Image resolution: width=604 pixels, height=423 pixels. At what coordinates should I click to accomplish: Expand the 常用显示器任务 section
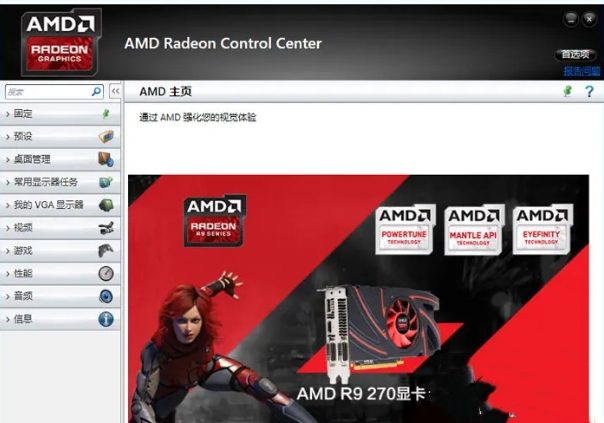point(61,182)
